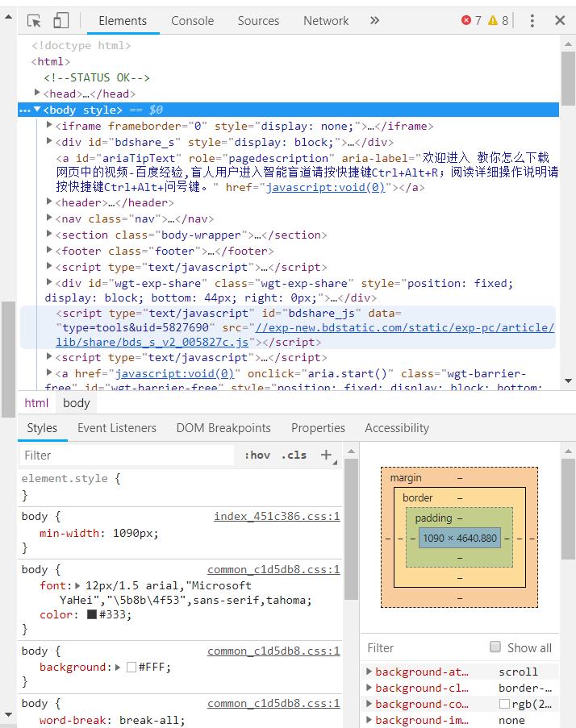
Task: Toggle the device toolbar icon
Action: coord(61,21)
